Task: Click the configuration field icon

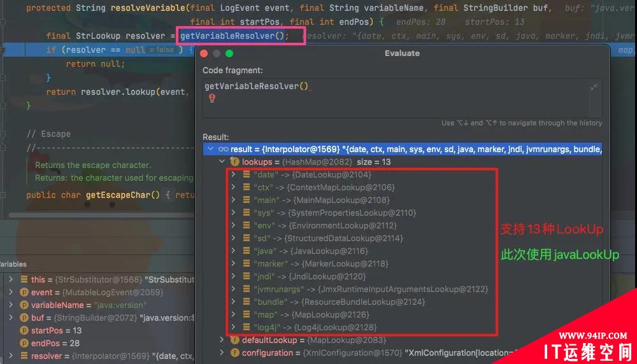Action: (x=234, y=353)
